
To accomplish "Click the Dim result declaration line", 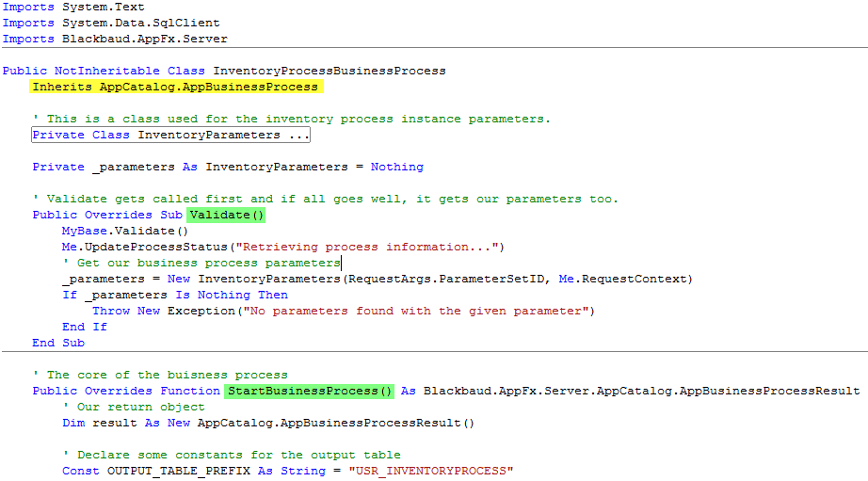I will pos(268,423).
